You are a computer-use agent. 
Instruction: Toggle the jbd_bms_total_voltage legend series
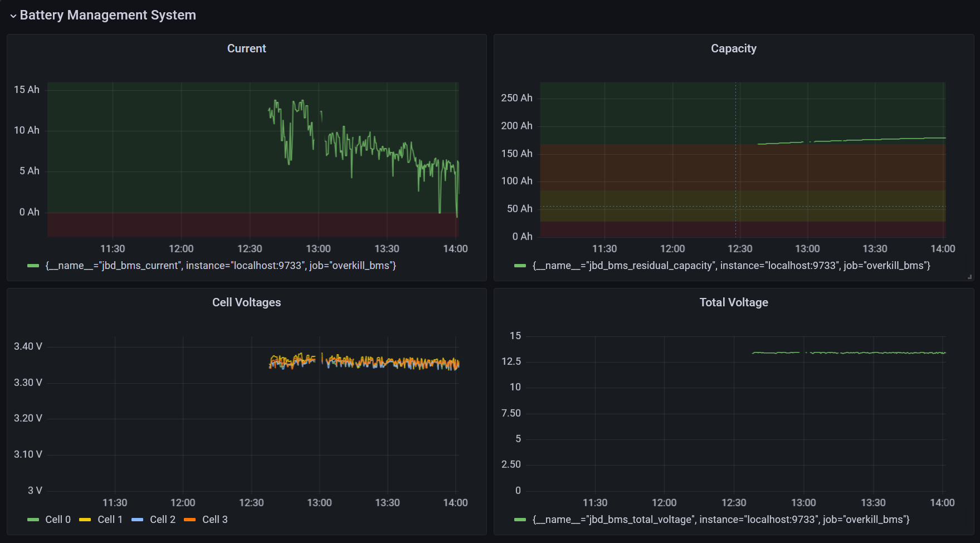tap(721, 520)
